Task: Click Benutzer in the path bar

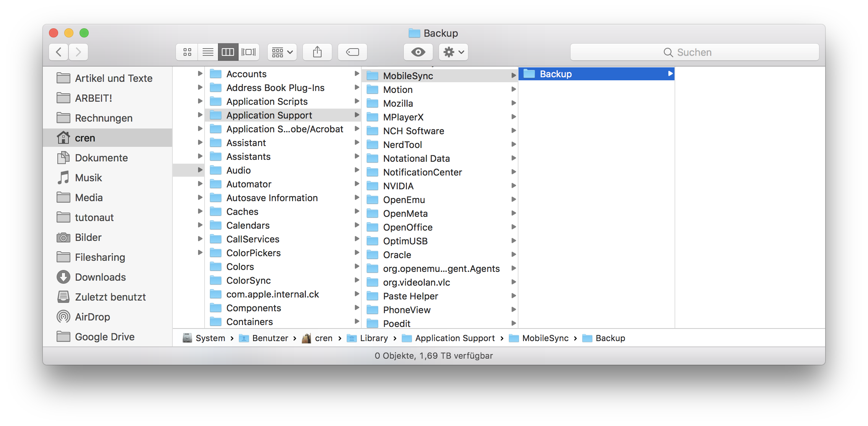Action: [x=270, y=338]
